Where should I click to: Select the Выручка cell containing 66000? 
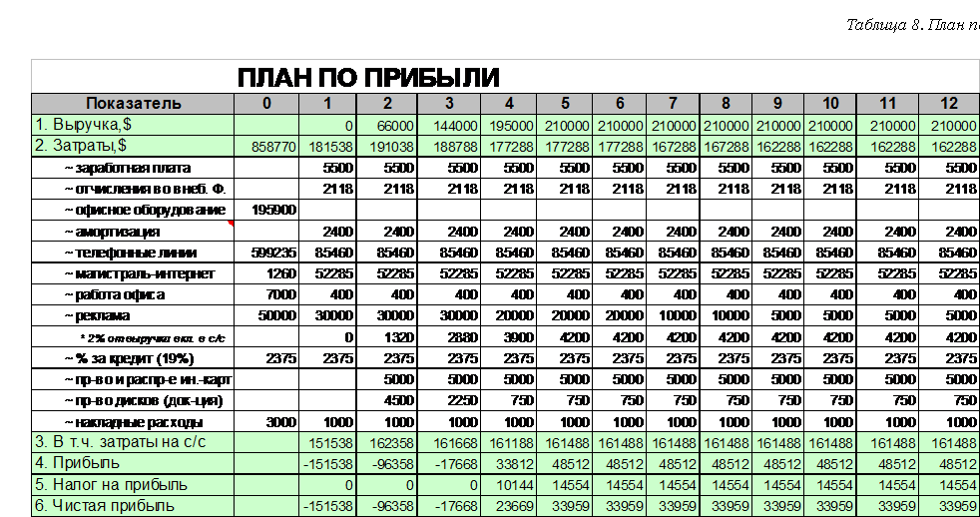386,126
